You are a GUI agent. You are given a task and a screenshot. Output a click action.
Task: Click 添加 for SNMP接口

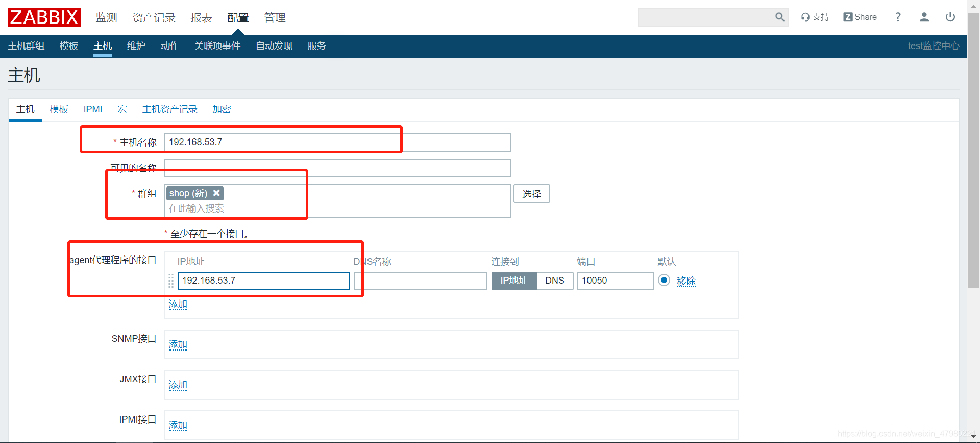[178, 345]
